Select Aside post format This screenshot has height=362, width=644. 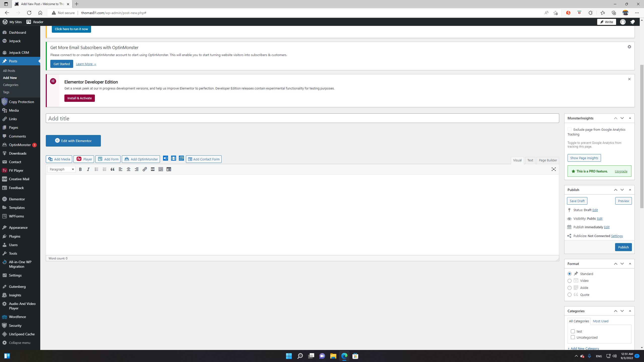(570, 288)
